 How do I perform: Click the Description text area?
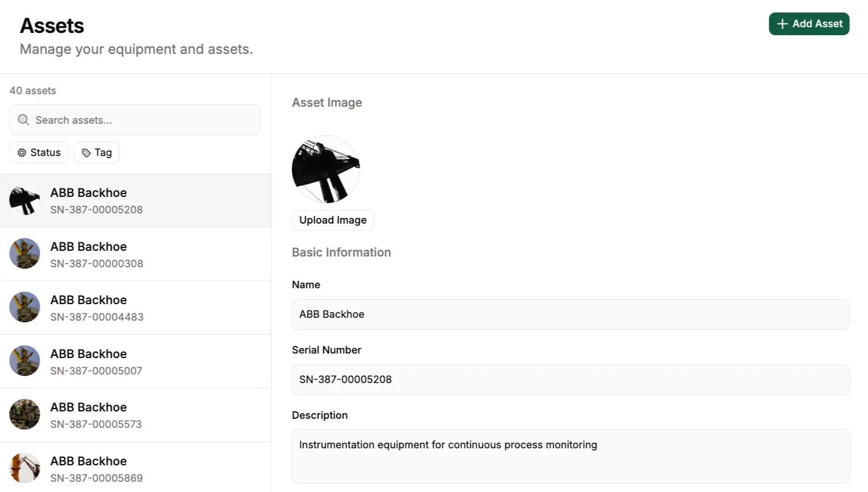570,456
